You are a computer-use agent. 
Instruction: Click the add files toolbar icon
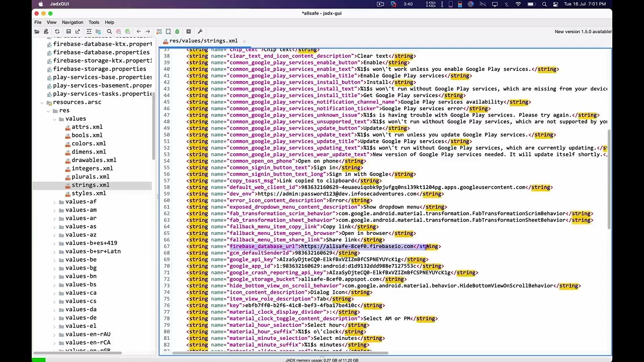(46, 32)
